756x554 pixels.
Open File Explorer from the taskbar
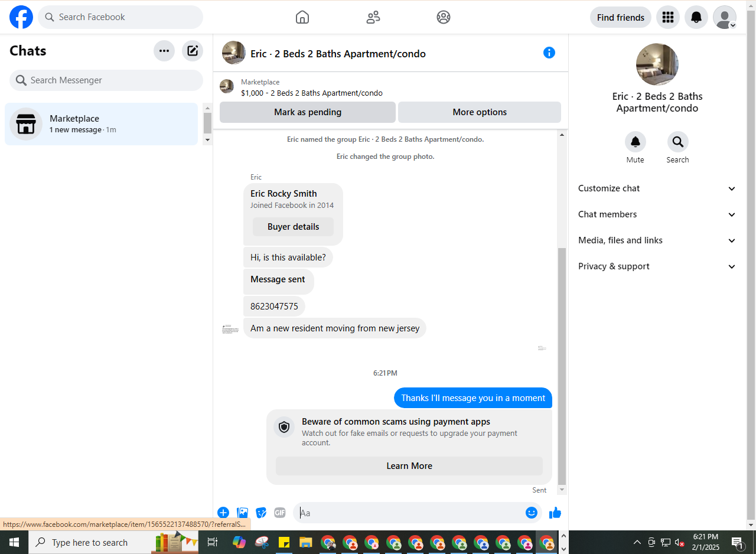point(305,542)
